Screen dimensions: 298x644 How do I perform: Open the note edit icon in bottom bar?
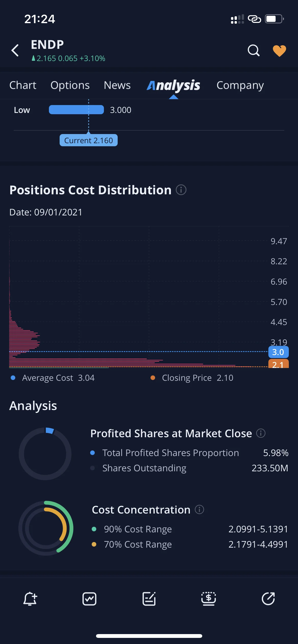[149, 599]
